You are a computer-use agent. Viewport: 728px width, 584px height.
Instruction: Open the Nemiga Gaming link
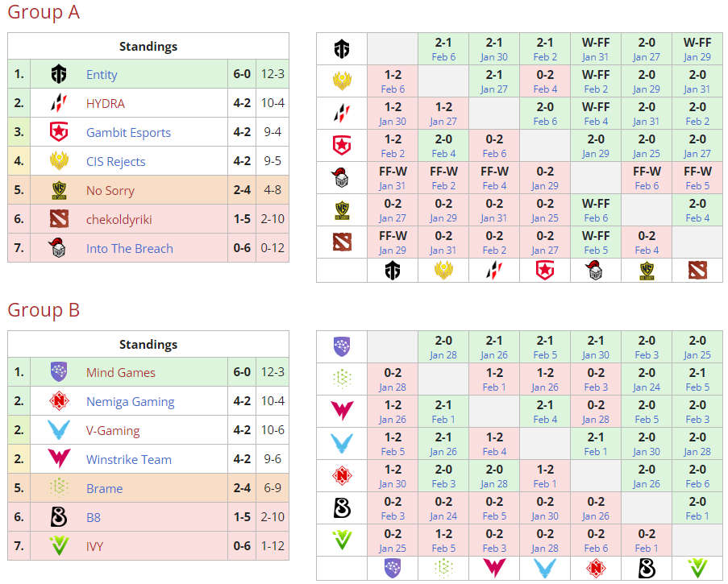click(x=130, y=402)
